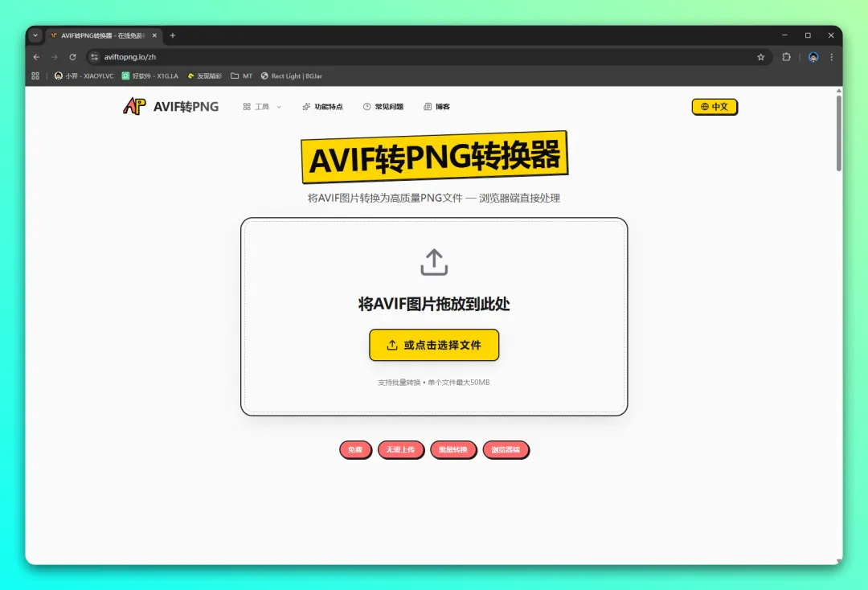Viewport: 868px width, 590px height.
Task: Open the 博客 blog page
Action: (x=436, y=107)
